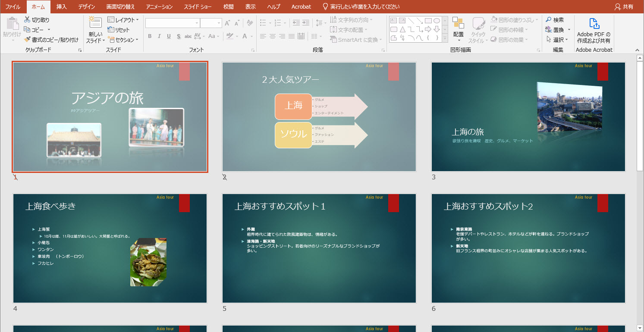Click the Reset (リセット) slide button
The width and height of the screenshot is (644, 332).
pyautogui.click(x=119, y=30)
